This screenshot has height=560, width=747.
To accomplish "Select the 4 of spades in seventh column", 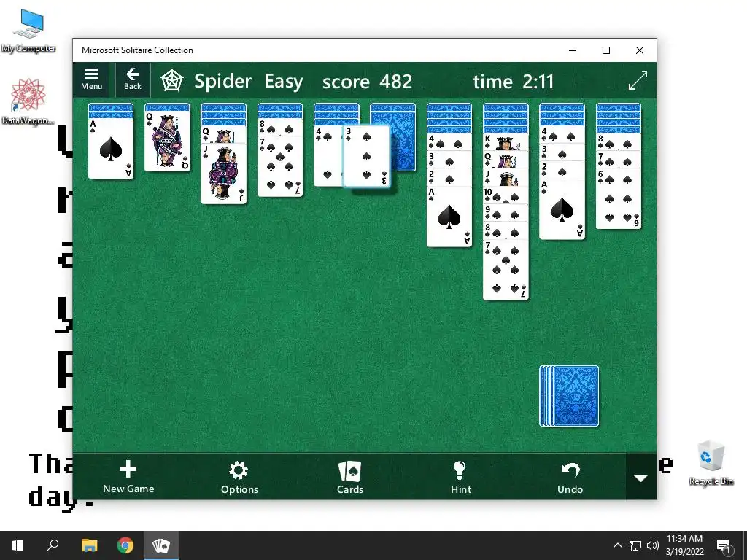I will pos(449,141).
